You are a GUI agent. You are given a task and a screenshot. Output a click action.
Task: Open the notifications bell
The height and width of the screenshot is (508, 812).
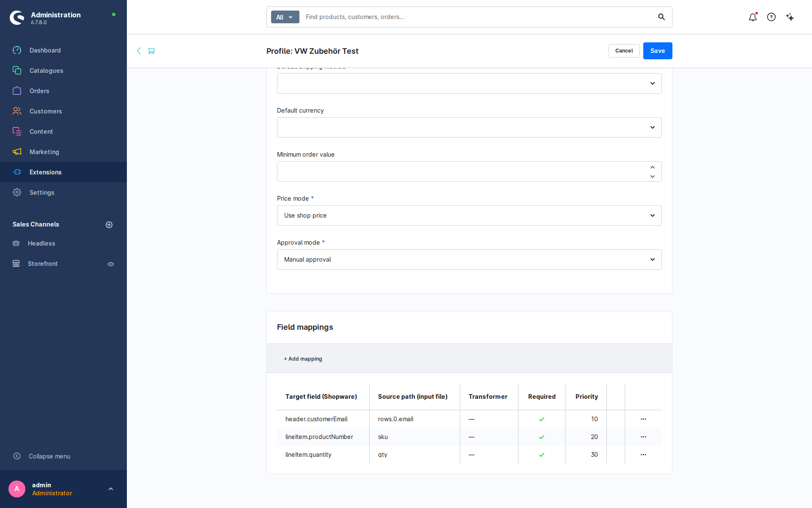752,17
